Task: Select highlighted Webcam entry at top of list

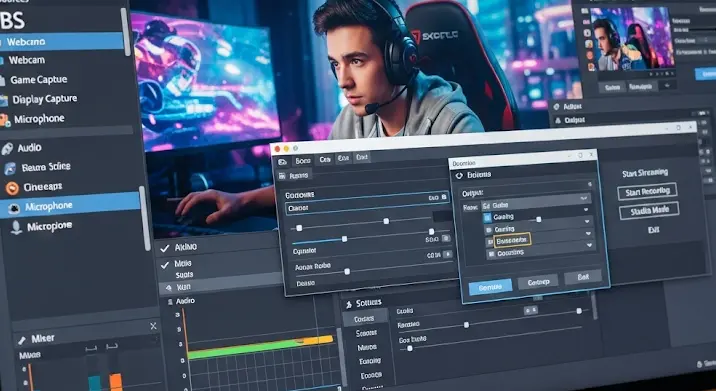Action: pyautogui.click(x=62, y=42)
